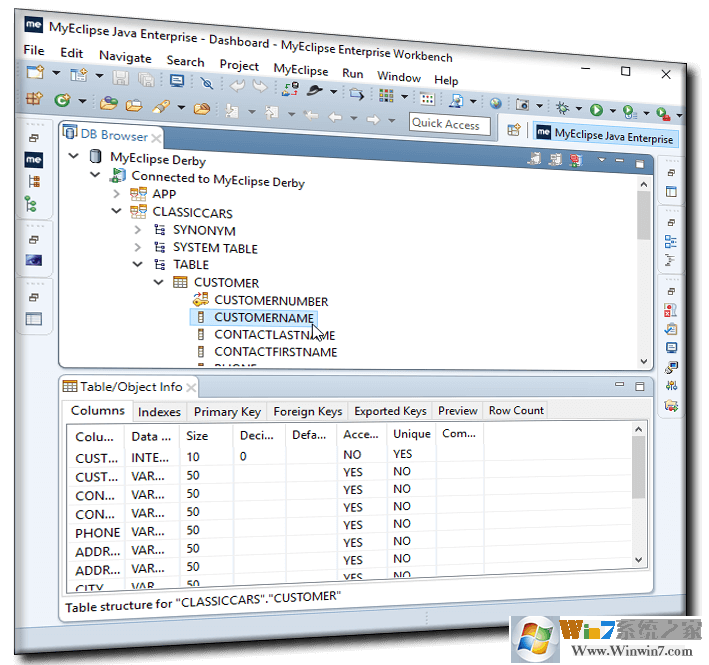Click the Save toolbar icon
Image resolution: width=709 pixels, height=665 pixels.
click(x=120, y=78)
